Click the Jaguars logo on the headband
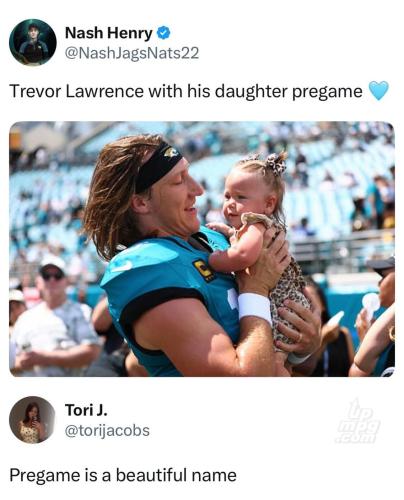The width and height of the screenshot is (404, 500). click(x=171, y=153)
